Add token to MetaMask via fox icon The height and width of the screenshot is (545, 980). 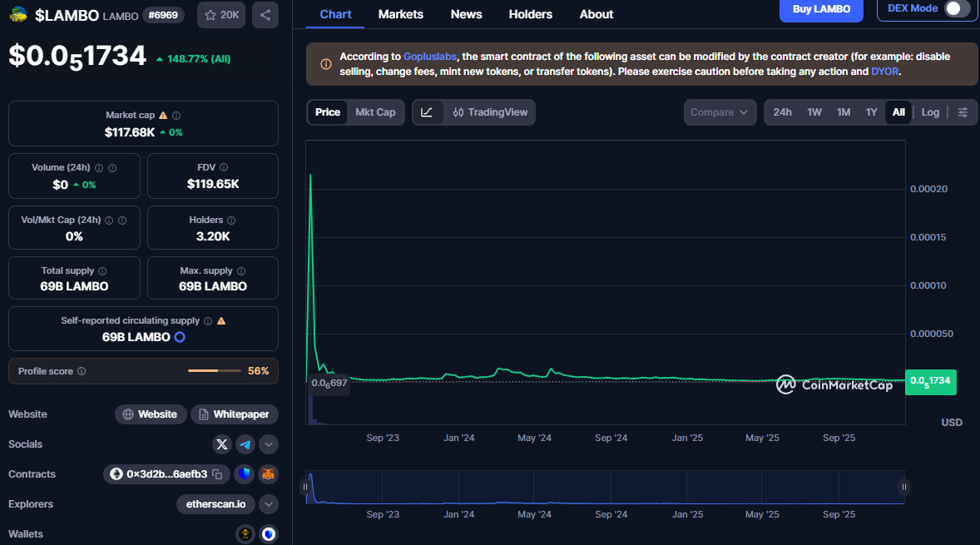[268, 474]
